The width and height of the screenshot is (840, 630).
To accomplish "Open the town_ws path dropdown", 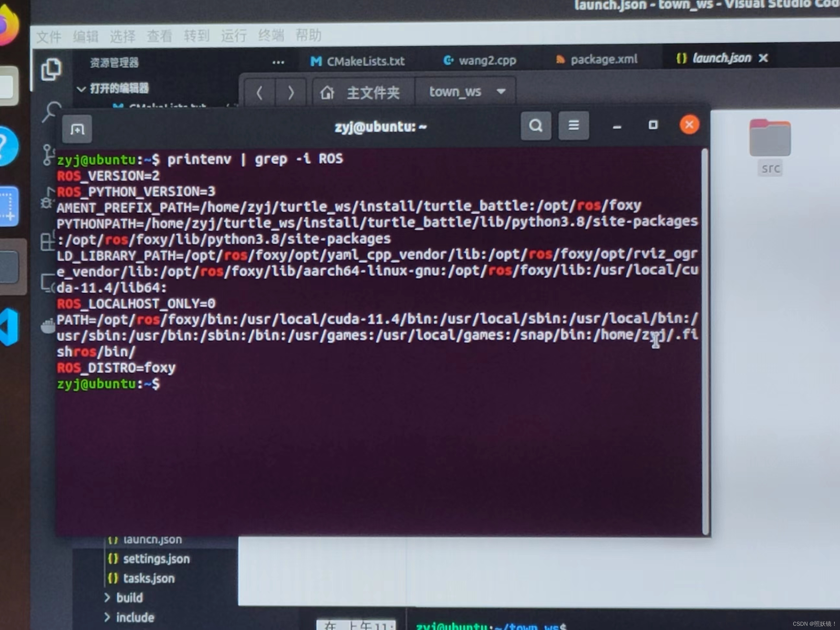I will (501, 91).
